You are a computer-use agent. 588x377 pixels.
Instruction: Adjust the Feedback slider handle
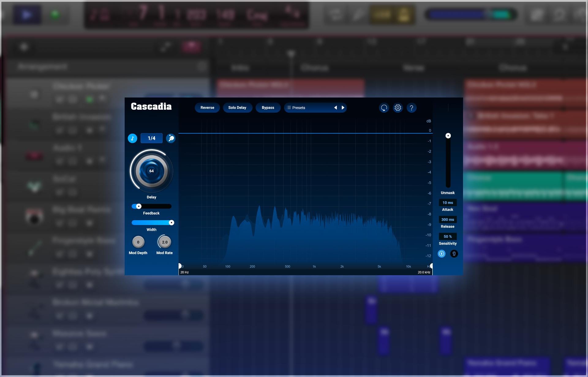tap(139, 206)
